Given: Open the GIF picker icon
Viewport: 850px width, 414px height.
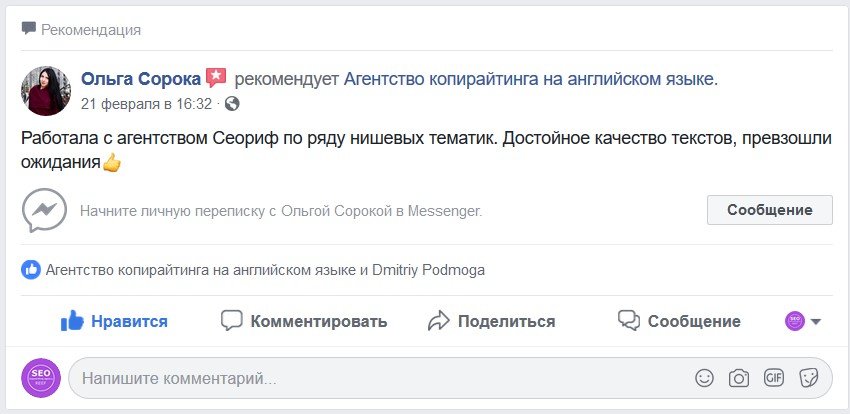Looking at the screenshot, I should tap(774, 378).
